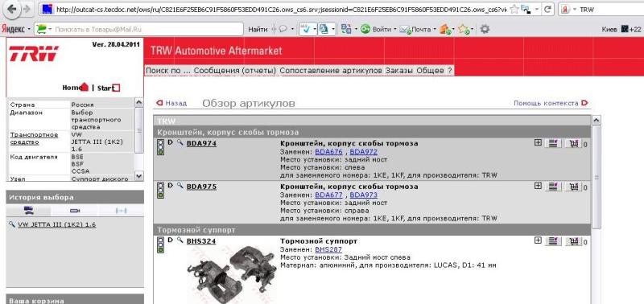Open the Yandex bar settings gear
Screen dimensions: 644x304
pyautogui.click(x=485, y=29)
